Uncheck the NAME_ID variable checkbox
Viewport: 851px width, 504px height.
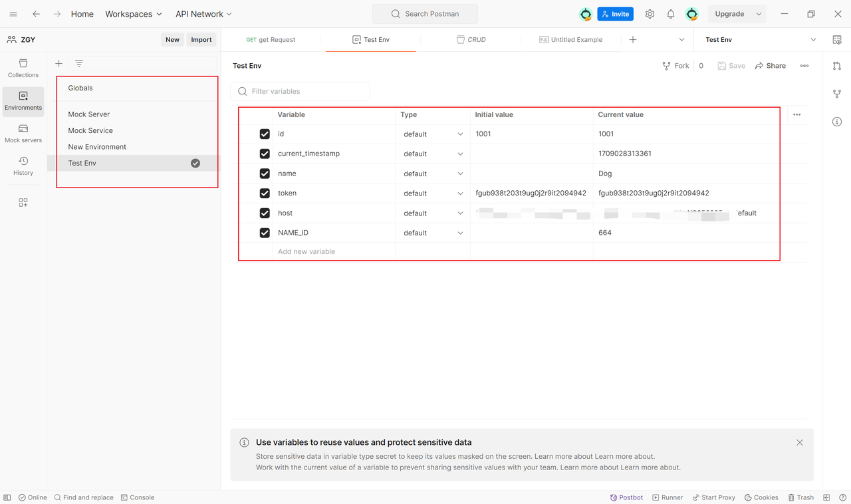265,233
